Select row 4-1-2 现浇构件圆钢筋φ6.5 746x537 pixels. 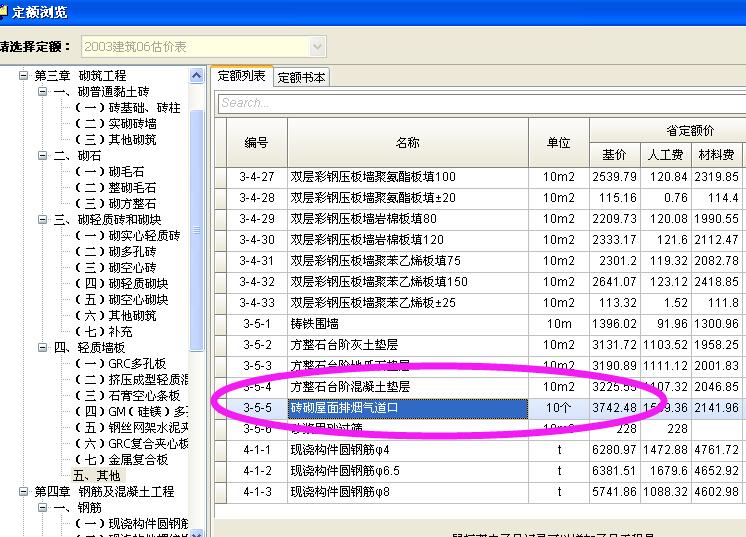coord(480,471)
